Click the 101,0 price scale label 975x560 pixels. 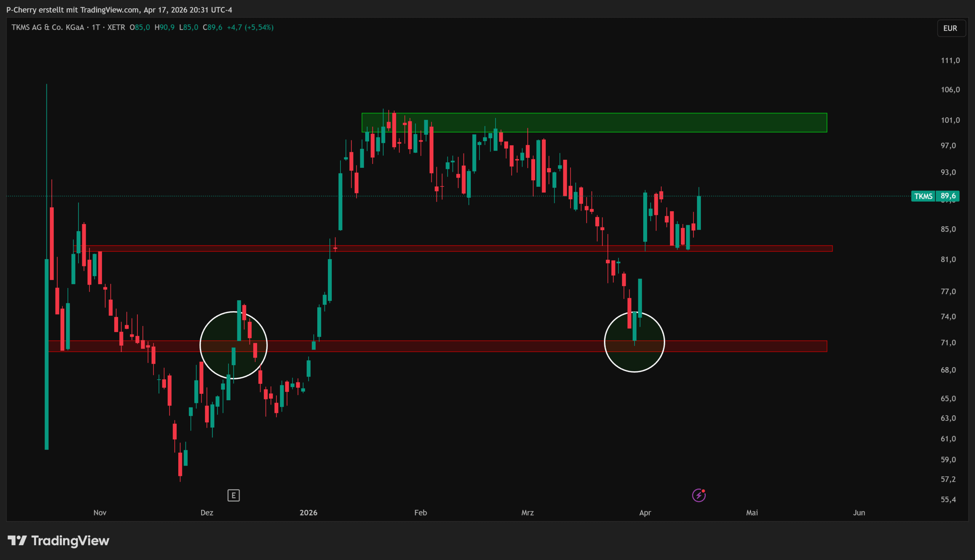pos(950,120)
